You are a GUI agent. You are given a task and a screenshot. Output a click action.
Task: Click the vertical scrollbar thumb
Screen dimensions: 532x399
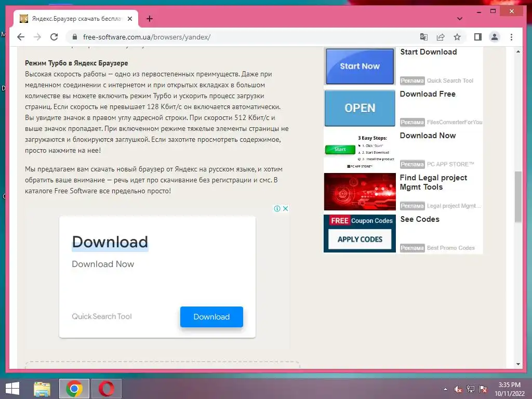518,197
